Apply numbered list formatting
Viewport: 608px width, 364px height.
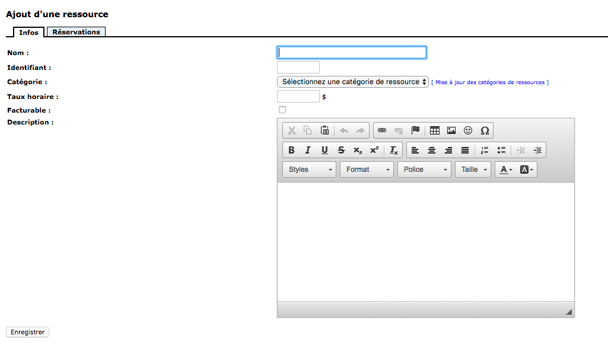[485, 150]
